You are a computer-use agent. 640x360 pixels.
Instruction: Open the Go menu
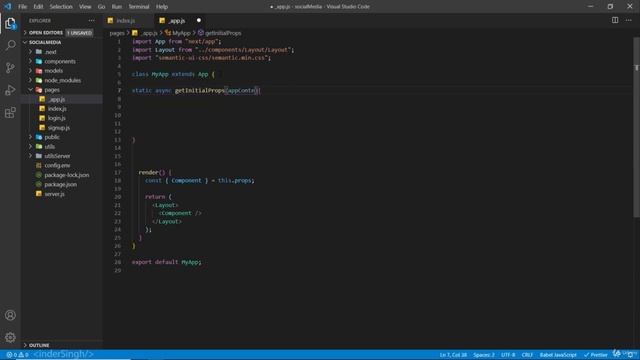(x=101, y=7)
